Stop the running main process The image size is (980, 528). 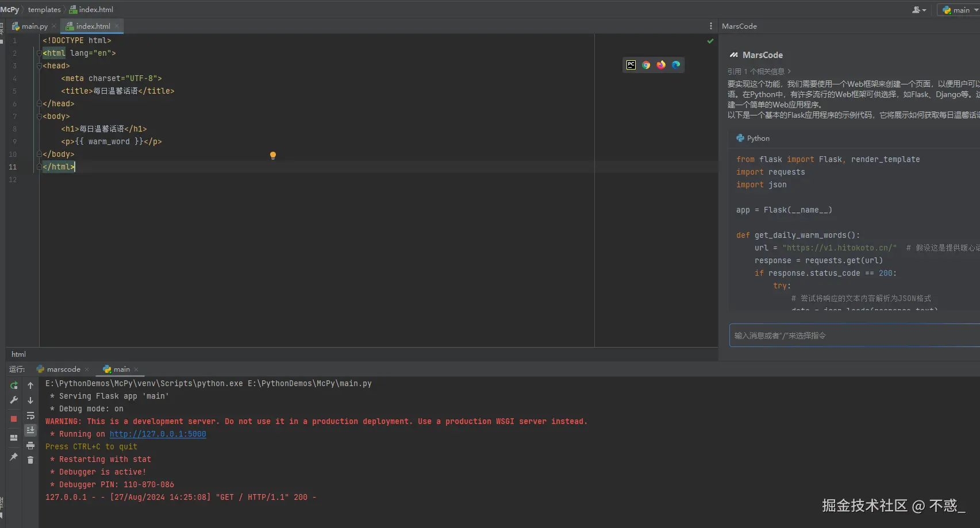14,419
